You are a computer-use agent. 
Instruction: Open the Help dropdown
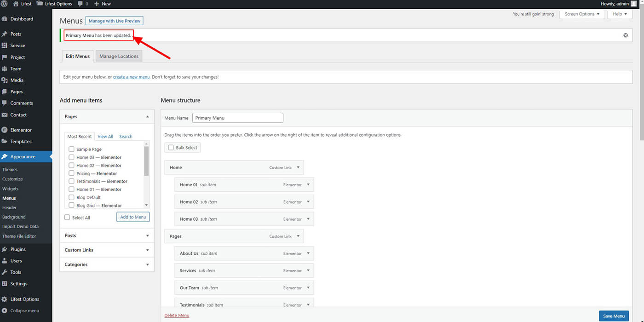tap(620, 14)
